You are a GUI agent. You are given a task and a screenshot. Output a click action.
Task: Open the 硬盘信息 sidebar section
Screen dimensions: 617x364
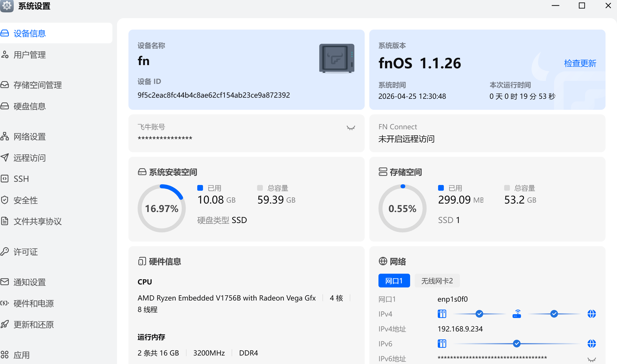tap(29, 106)
